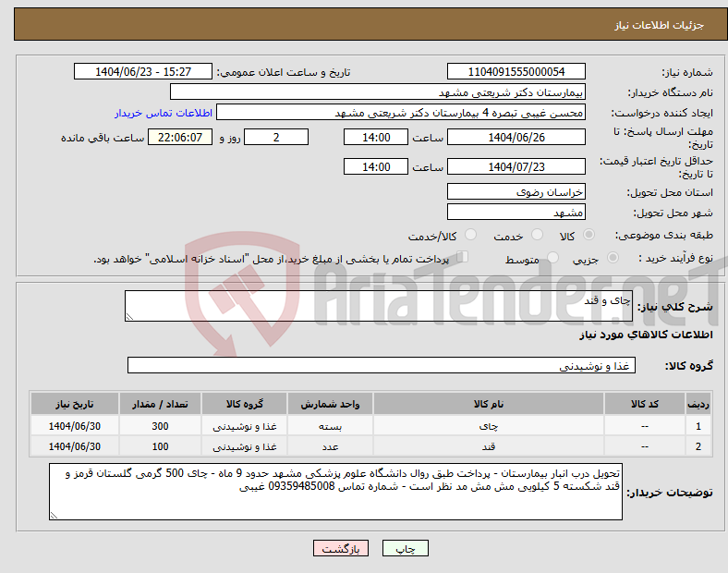Click the announcement date field 1404/06/23 - 15:27
Viewport: 728px width, 573px height.
143,71
